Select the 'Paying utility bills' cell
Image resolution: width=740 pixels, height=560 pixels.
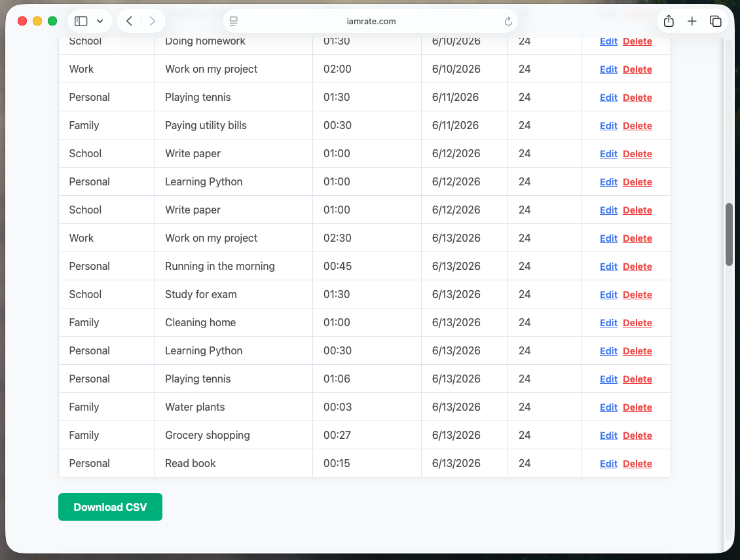(234, 125)
